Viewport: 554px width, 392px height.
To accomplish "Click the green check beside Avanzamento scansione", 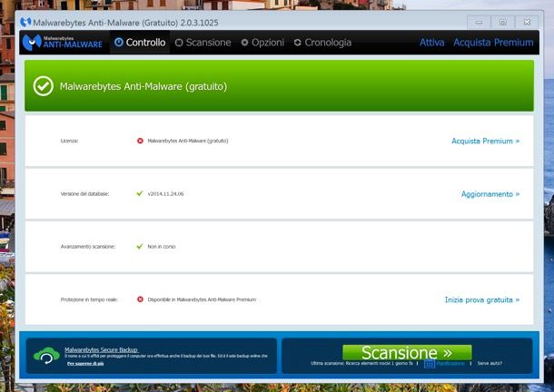I will (x=140, y=246).
